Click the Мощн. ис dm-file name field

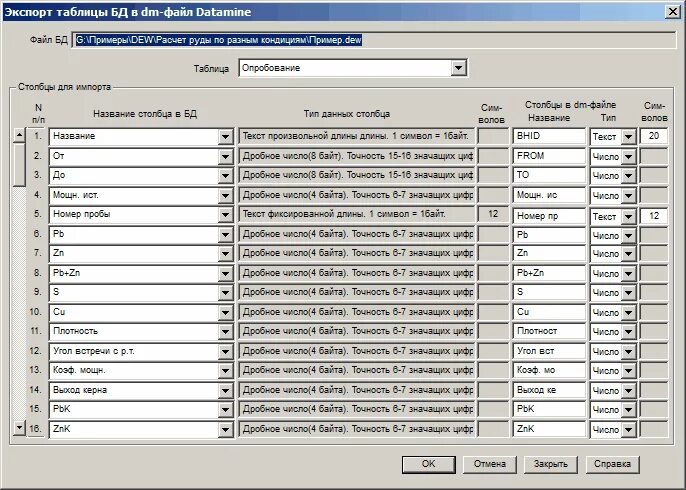(549, 195)
